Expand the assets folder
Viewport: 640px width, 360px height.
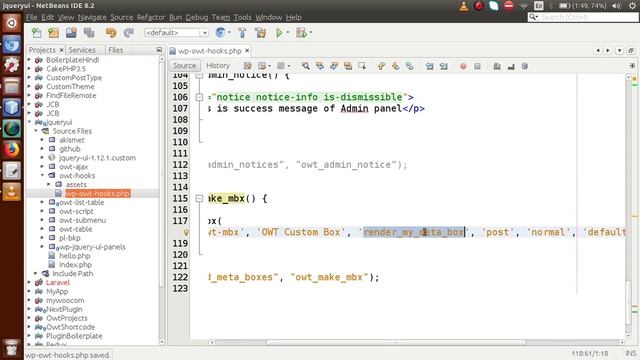tap(49, 184)
